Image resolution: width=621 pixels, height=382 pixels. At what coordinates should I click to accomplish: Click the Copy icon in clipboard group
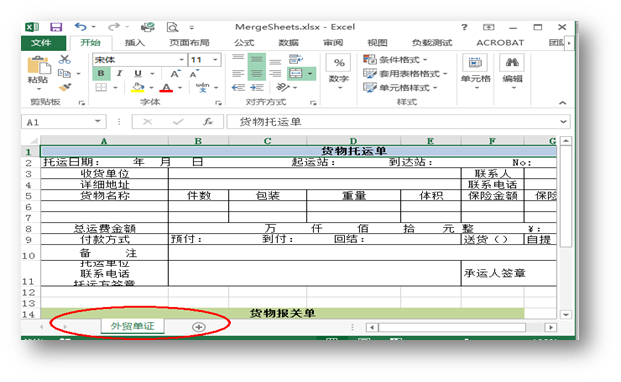(64, 74)
